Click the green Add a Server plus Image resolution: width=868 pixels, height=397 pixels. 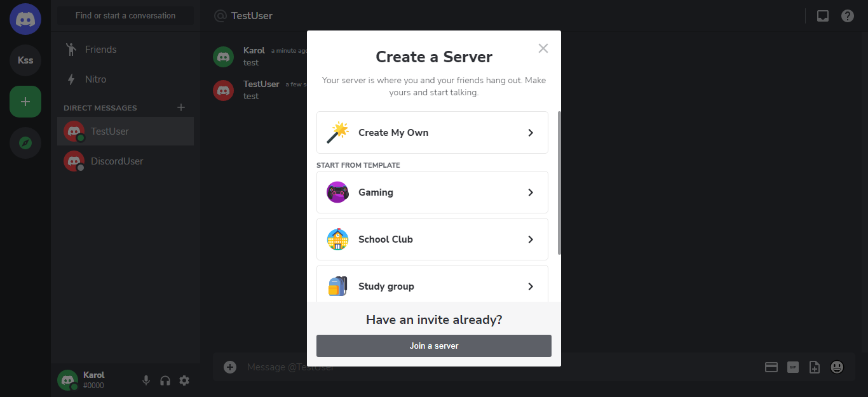(25, 102)
